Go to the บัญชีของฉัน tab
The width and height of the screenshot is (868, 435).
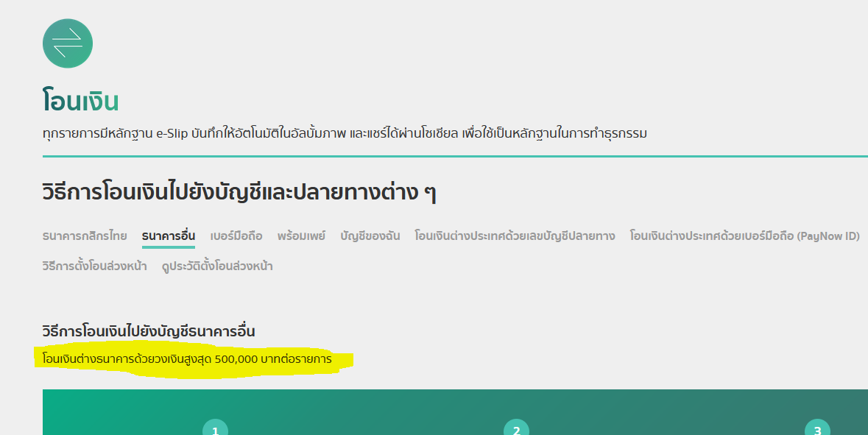coord(370,236)
